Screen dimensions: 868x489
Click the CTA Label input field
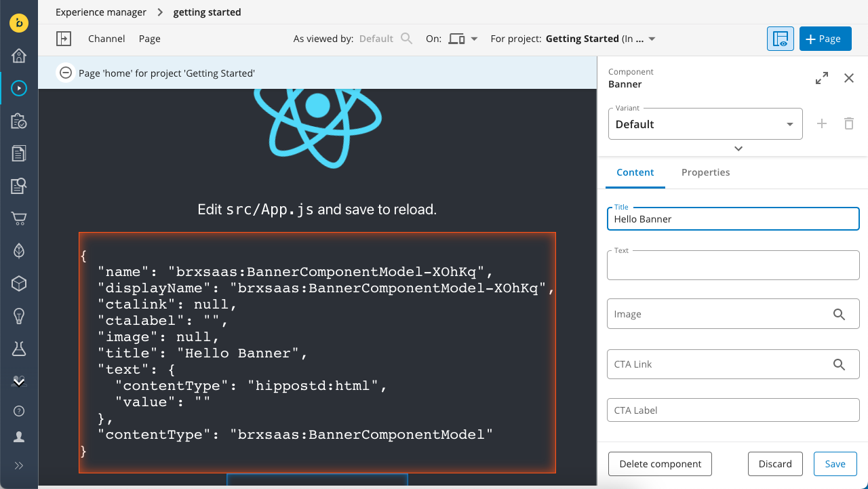(x=733, y=410)
